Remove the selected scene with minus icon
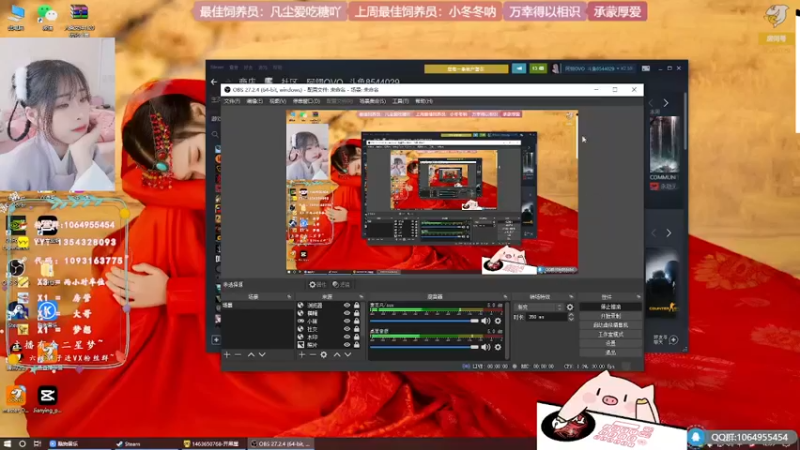800x450 pixels. pyautogui.click(x=238, y=355)
